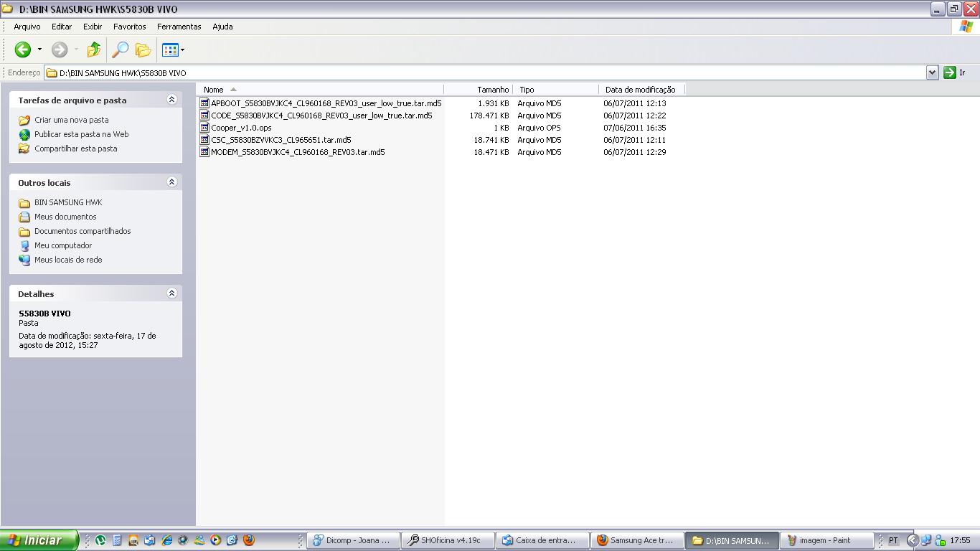Click the file icon beside Cooper_v1.0.ops

point(204,128)
